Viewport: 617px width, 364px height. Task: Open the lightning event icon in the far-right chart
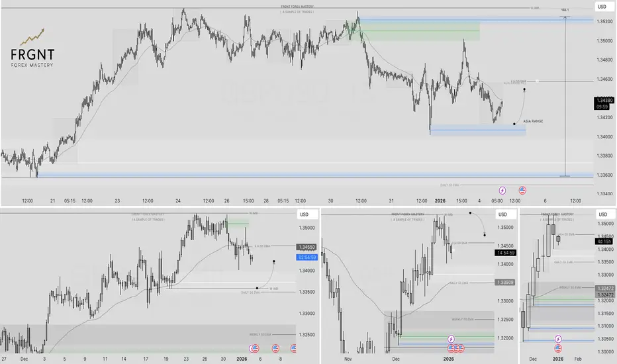tap(558, 339)
